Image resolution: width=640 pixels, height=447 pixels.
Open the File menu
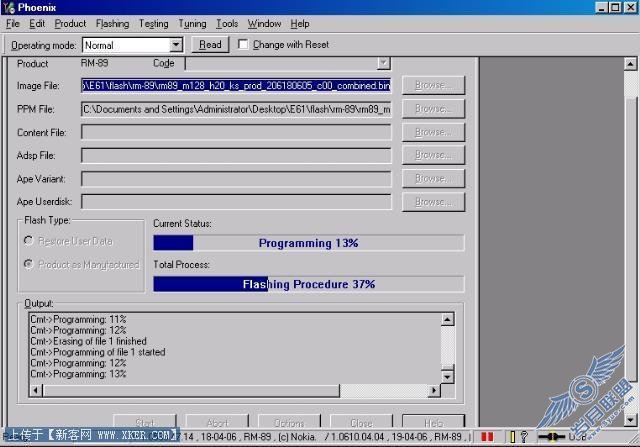(x=13, y=24)
